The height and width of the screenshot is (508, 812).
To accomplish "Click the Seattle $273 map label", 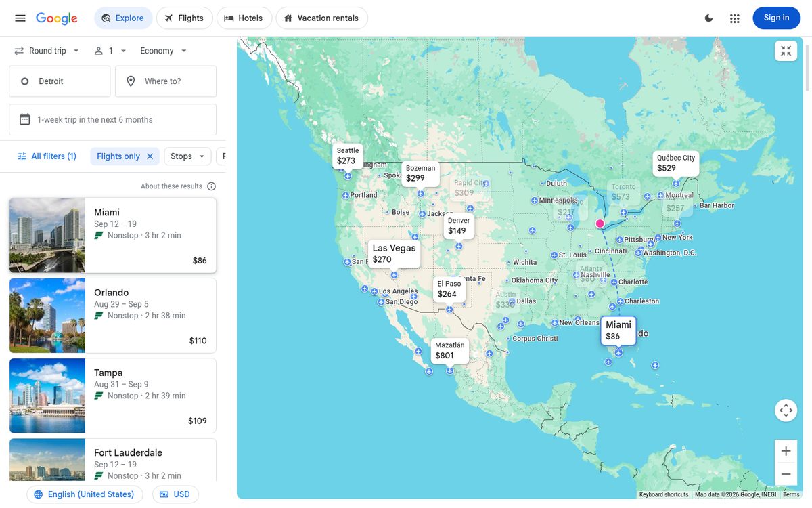I will click(348, 156).
